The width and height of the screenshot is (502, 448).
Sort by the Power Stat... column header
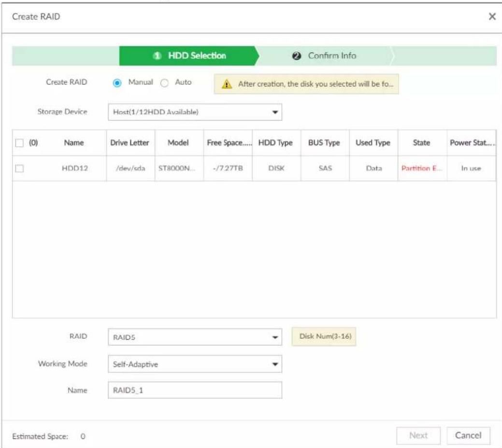click(x=472, y=143)
